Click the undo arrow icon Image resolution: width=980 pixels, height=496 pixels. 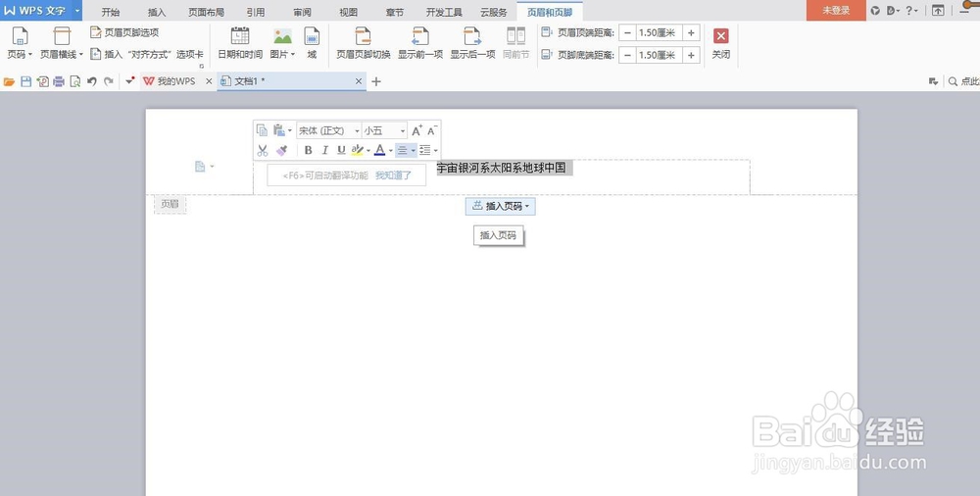(92, 81)
